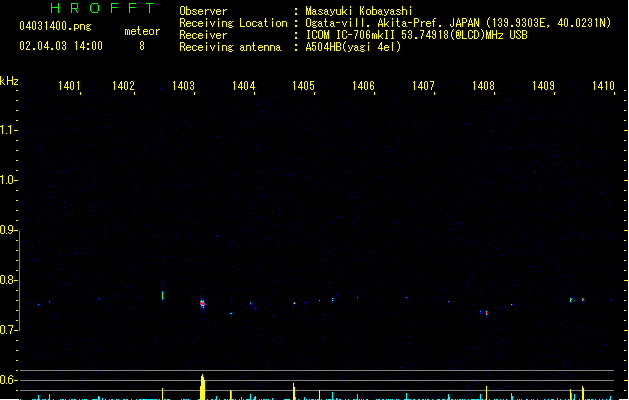Click the yellow intensity bar near 1405
629x400 pixels.
click(x=294, y=391)
